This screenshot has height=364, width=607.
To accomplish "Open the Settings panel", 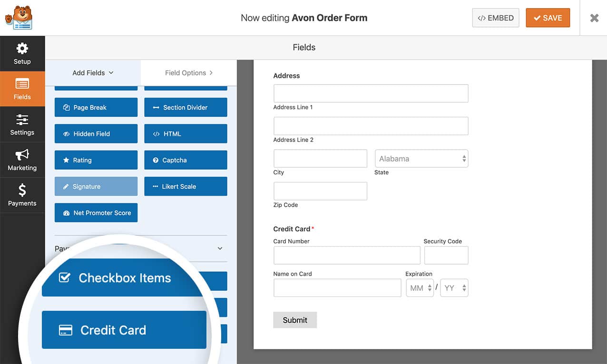I will click(22, 125).
